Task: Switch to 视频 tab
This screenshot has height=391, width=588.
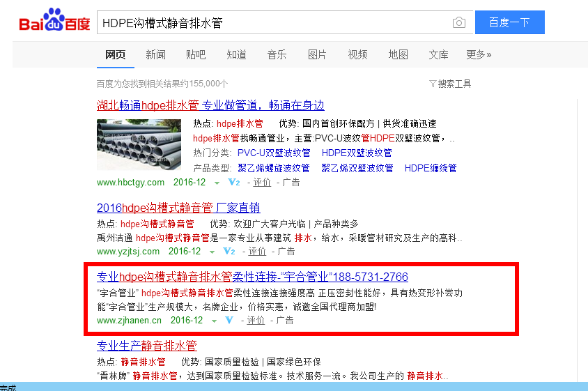Action: [x=357, y=55]
